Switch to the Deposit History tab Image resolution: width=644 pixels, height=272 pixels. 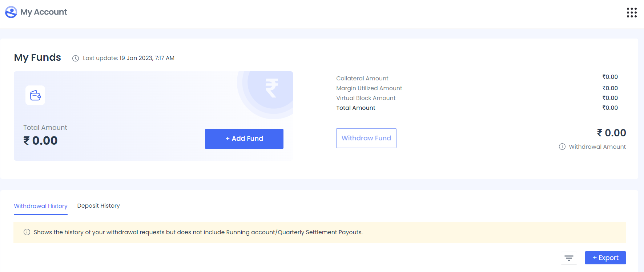[98, 206]
